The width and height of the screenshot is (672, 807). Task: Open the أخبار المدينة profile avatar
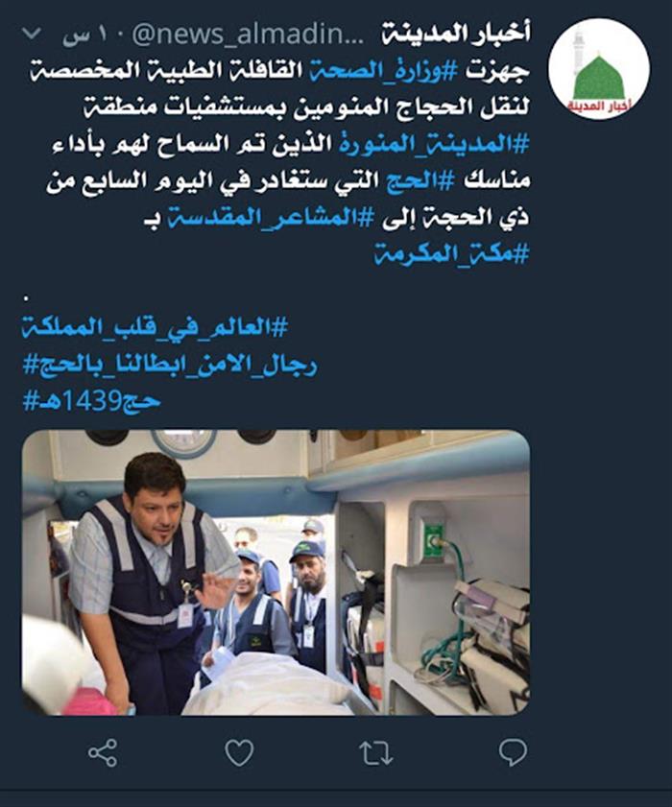coord(599,68)
